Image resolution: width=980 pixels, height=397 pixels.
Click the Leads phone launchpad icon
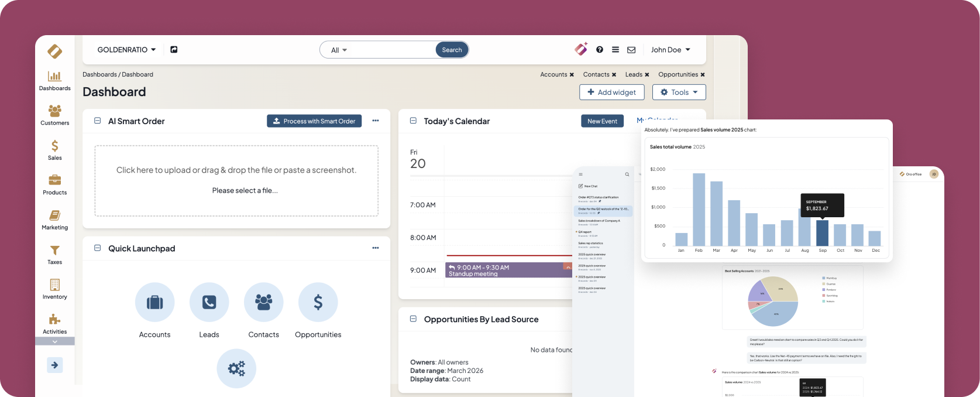(x=209, y=302)
